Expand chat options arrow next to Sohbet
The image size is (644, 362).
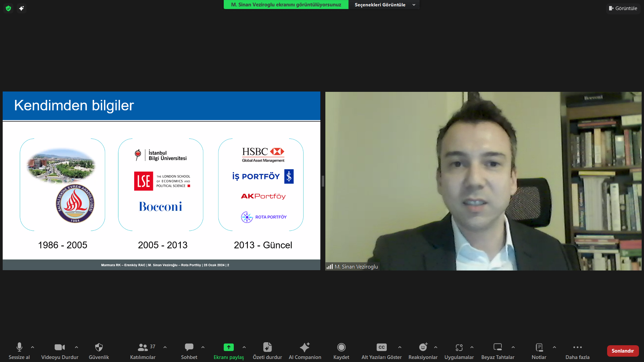tap(203, 347)
